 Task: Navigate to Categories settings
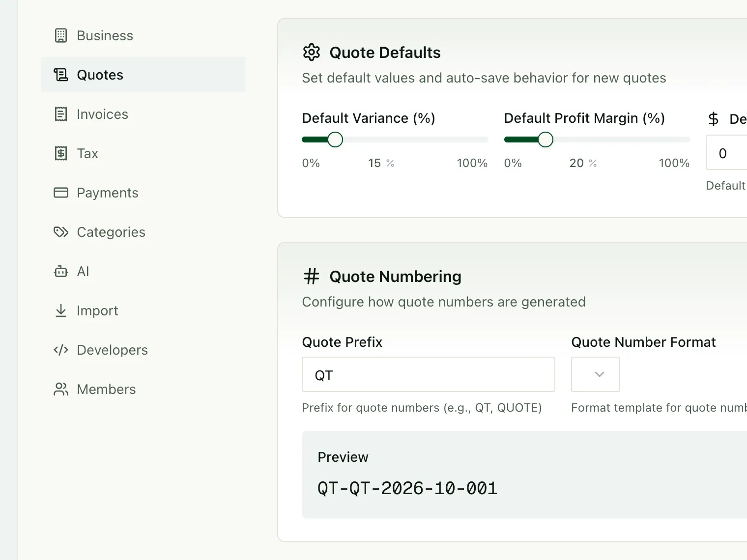pos(144,232)
